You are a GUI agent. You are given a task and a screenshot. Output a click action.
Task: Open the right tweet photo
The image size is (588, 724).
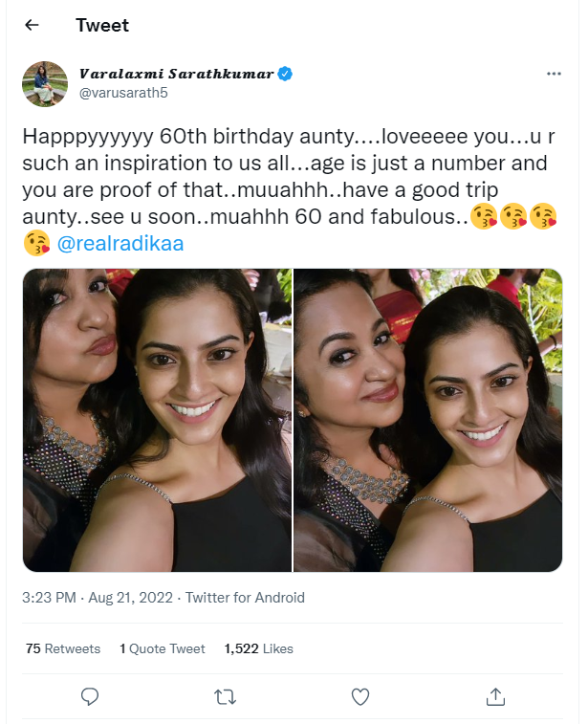[x=428, y=420]
